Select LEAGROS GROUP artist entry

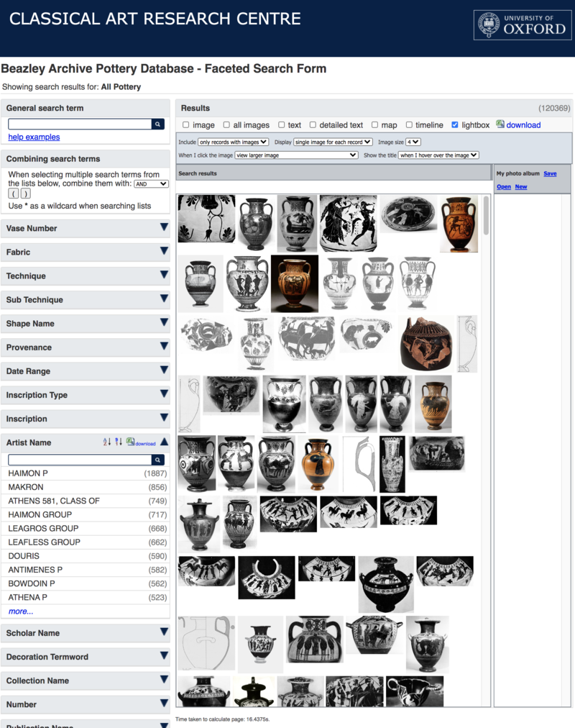86,528
